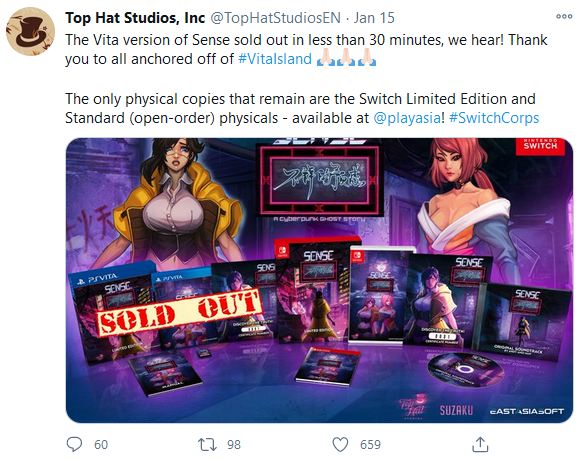The image size is (584, 460).
Task: Click the SOLD OUT stamp in the image
Action: coord(179,312)
